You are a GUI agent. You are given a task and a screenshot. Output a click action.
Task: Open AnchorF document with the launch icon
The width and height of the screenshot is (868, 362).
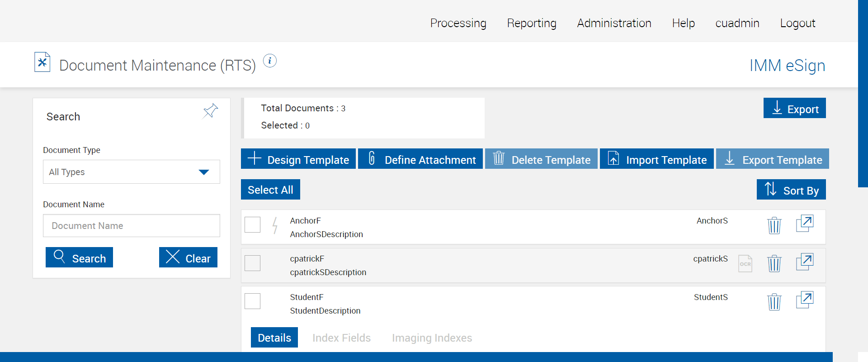(804, 224)
